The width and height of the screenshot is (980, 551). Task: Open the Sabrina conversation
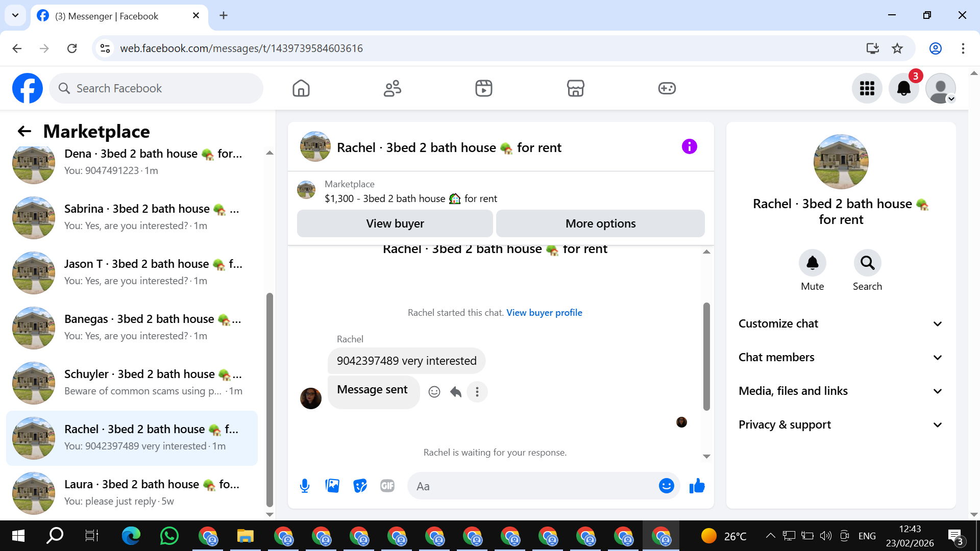pos(132,217)
